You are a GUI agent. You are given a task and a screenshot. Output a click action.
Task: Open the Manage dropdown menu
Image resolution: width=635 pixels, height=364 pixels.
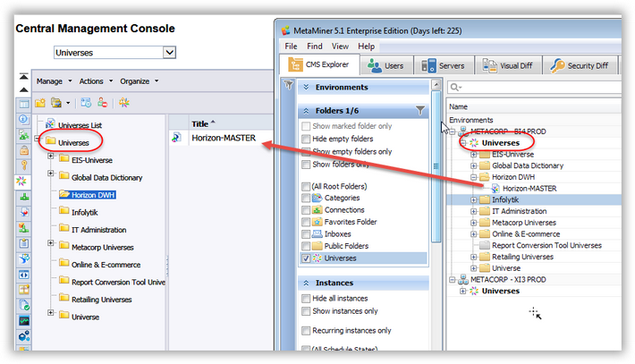tap(54, 81)
